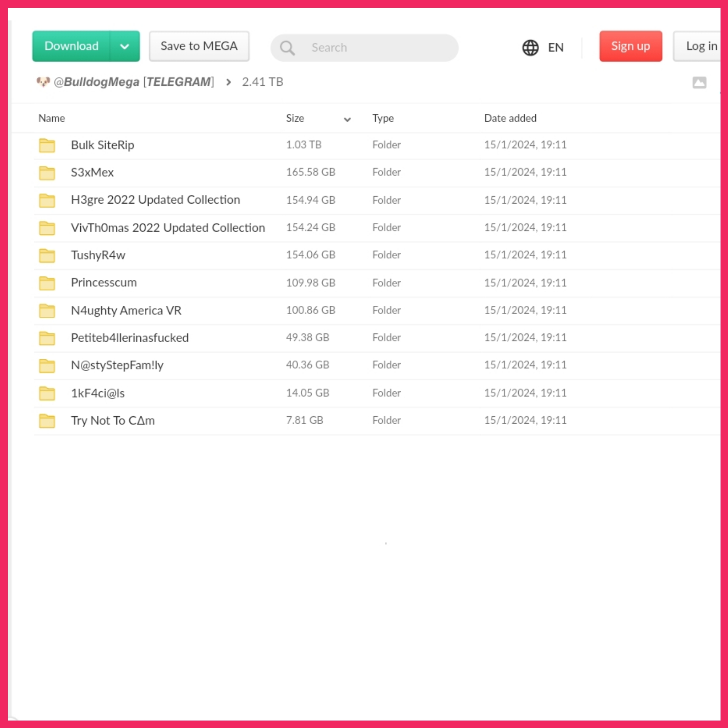Click date added in N4ughty America VR row
This screenshot has width=728, height=728.
[x=525, y=310]
